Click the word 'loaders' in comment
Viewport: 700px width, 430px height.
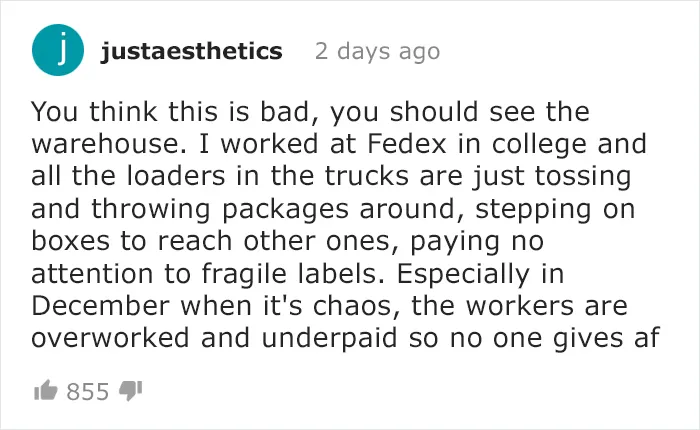coord(176,176)
